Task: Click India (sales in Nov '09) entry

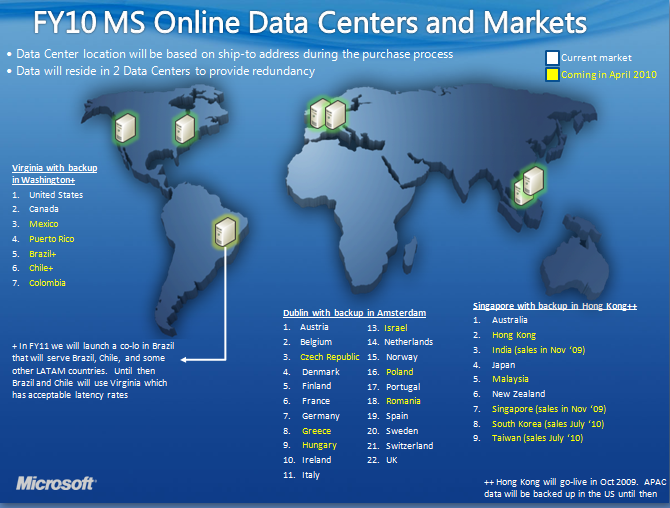Action: 538,350
